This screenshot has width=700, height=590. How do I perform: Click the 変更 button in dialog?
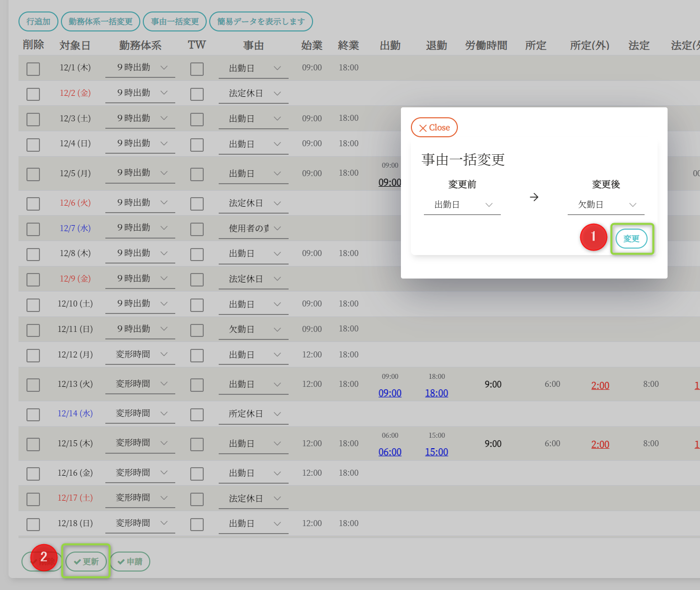click(631, 239)
